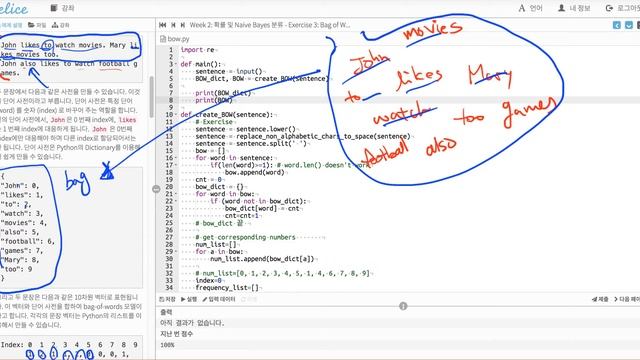Click the blue down-arrow panel button
This screenshot has height=360, width=640.
coord(629,25)
